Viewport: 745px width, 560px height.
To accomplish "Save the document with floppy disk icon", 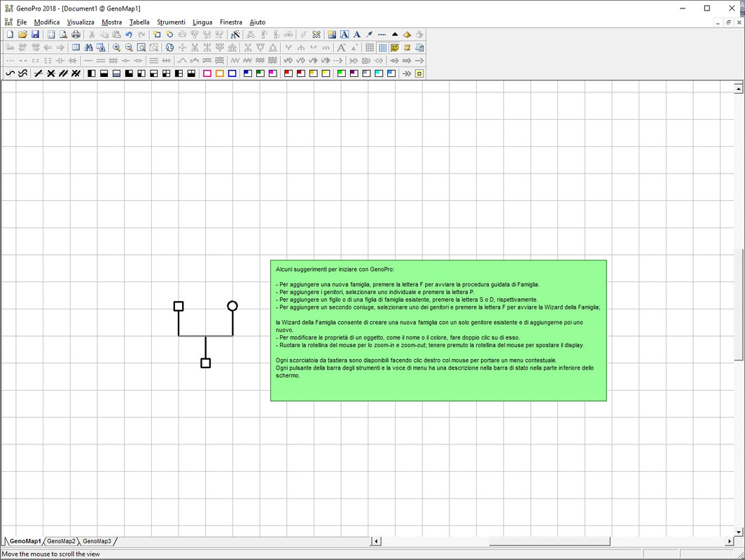I will (x=35, y=35).
